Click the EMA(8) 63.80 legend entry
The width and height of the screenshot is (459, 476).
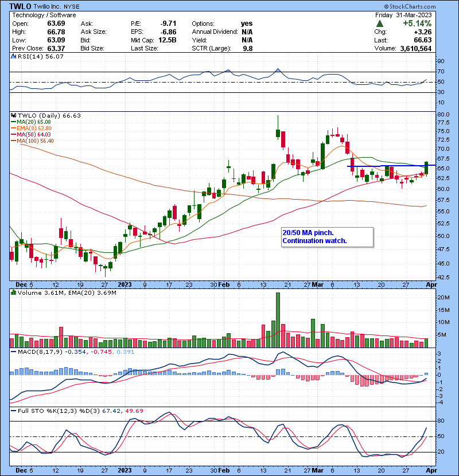(x=30, y=128)
